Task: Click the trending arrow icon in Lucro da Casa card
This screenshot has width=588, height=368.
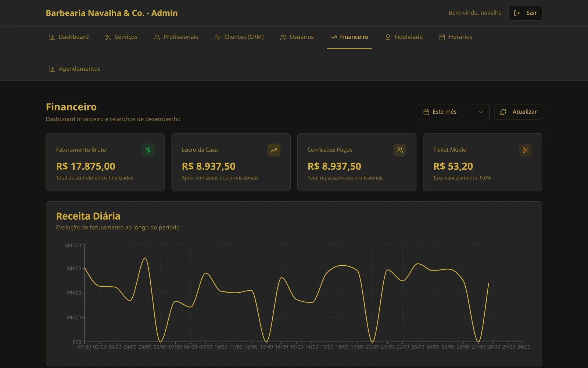Action: pos(274,150)
